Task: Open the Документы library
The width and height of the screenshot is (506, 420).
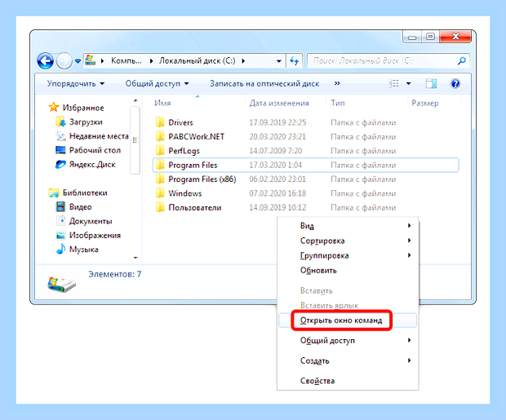Action: point(91,221)
